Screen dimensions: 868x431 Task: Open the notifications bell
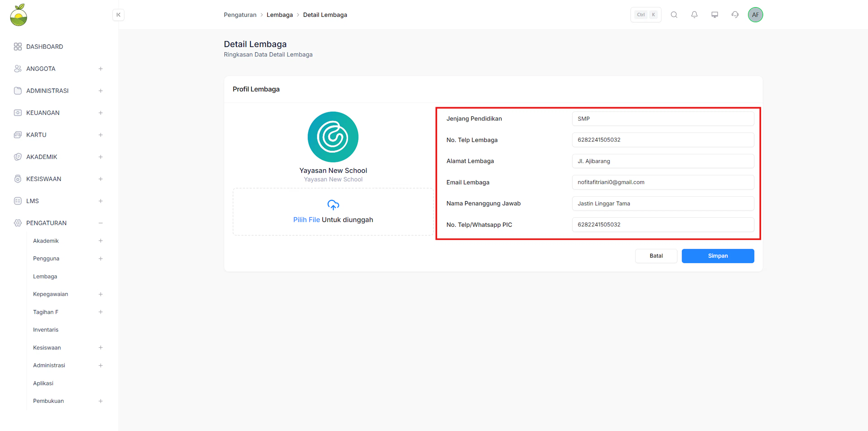point(694,15)
